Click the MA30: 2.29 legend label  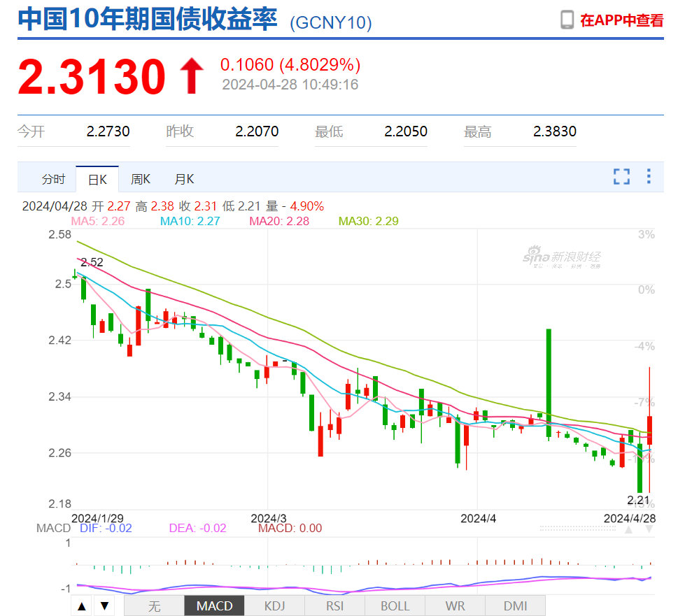pos(368,221)
